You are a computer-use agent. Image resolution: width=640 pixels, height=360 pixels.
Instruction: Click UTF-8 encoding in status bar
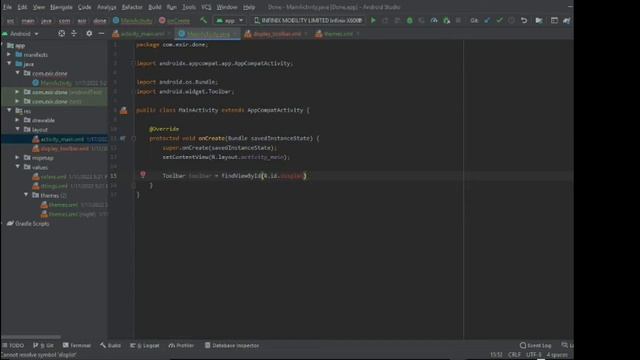[534, 355]
